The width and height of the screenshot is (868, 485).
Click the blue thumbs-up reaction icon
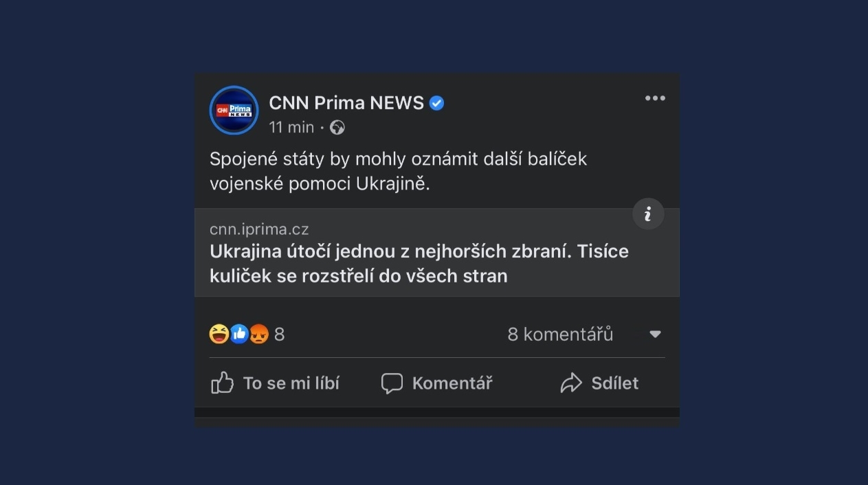[239, 334]
